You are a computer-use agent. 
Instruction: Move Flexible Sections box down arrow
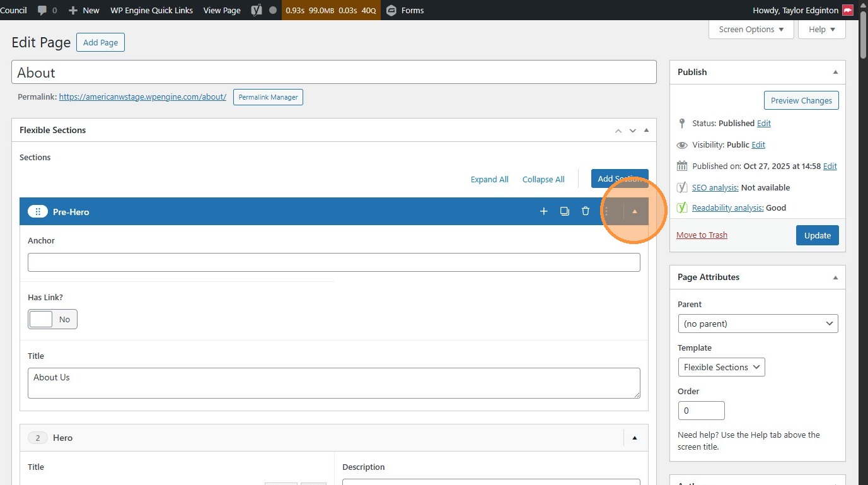(x=633, y=131)
